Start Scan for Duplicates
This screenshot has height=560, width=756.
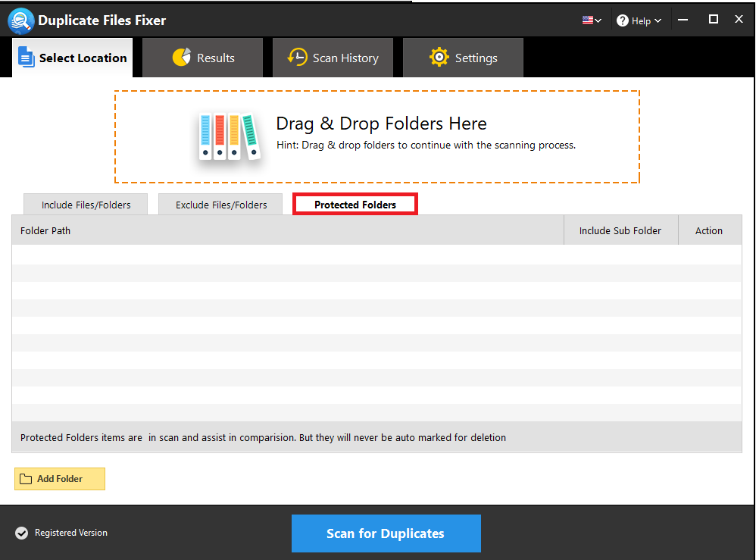(x=386, y=533)
